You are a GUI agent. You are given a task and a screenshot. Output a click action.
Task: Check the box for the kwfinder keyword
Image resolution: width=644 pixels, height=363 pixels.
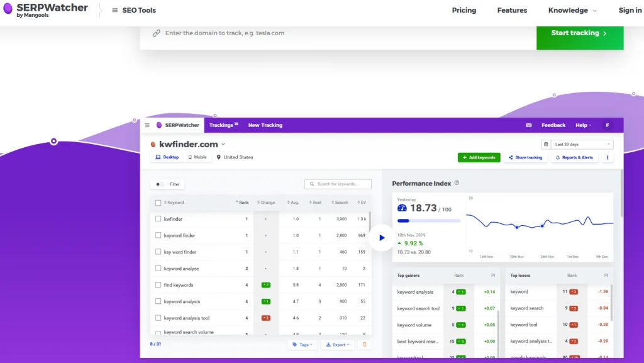tap(158, 219)
